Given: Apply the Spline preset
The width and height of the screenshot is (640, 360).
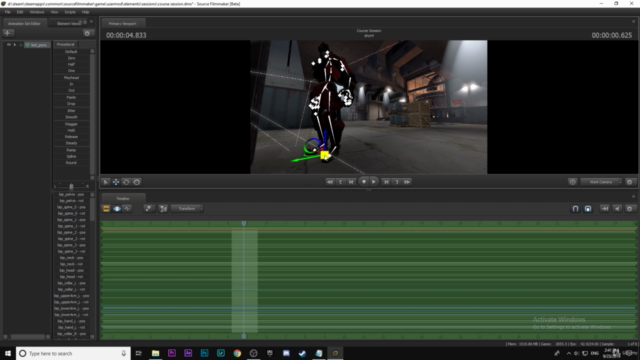Looking at the screenshot, I should click(71, 156).
